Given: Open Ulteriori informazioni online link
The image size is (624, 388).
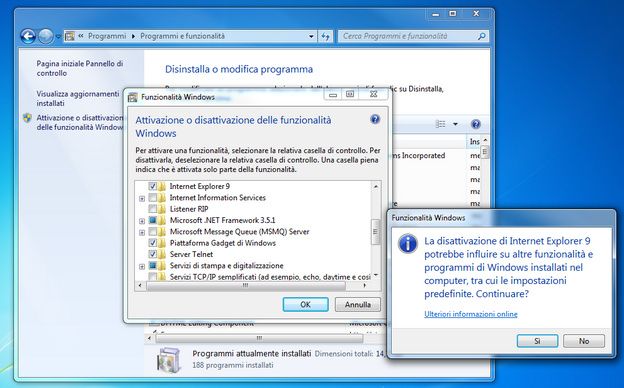Looking at the screenshot, I should pyautogui.click(x=471, y=314).
